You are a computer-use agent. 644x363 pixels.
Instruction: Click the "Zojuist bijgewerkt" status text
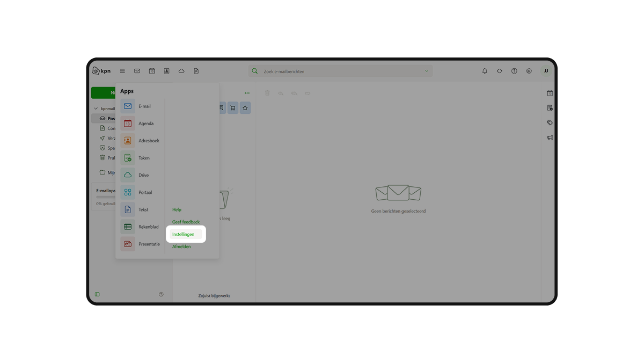(x=214, y=295)
